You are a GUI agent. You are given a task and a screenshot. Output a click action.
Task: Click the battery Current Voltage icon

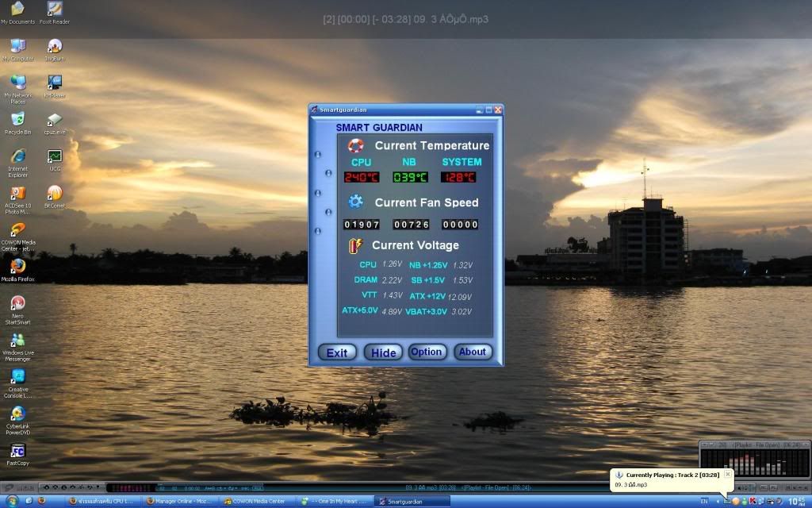354,245
